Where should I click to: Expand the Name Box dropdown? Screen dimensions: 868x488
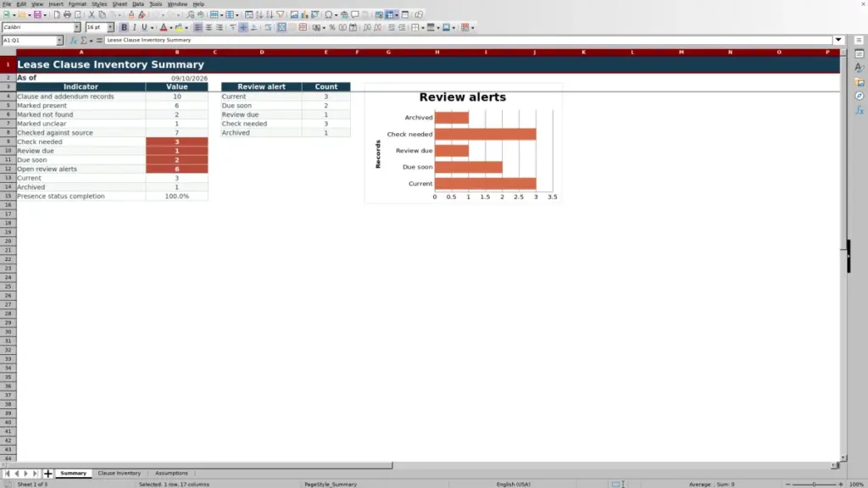tap(59, 41)
